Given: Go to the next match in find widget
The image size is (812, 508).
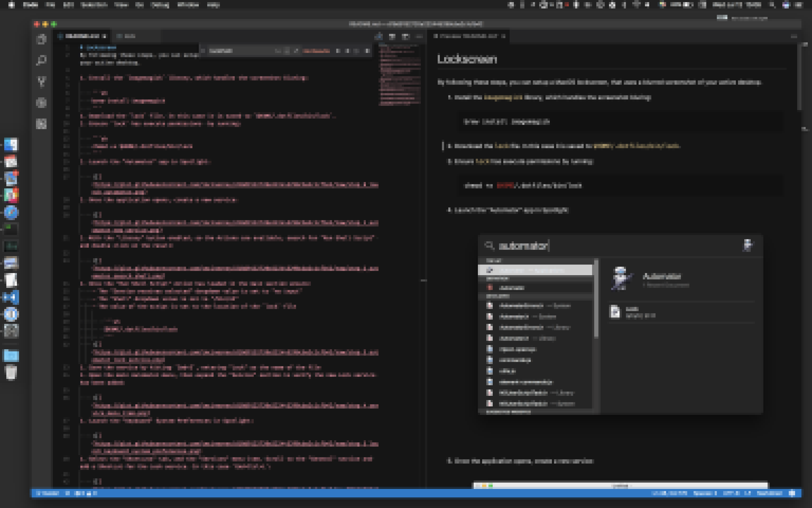Looking at the screenshot, I should point(347,51).
